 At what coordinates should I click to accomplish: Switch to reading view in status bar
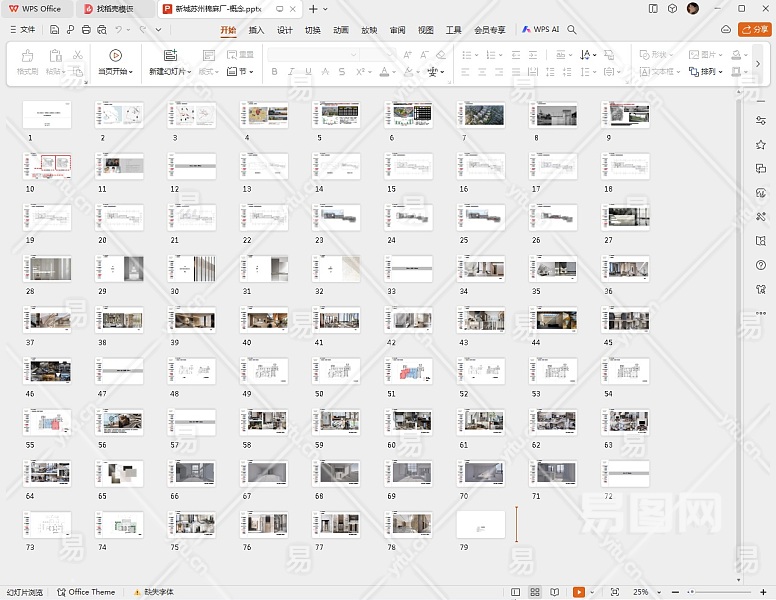tap(555, 592)
